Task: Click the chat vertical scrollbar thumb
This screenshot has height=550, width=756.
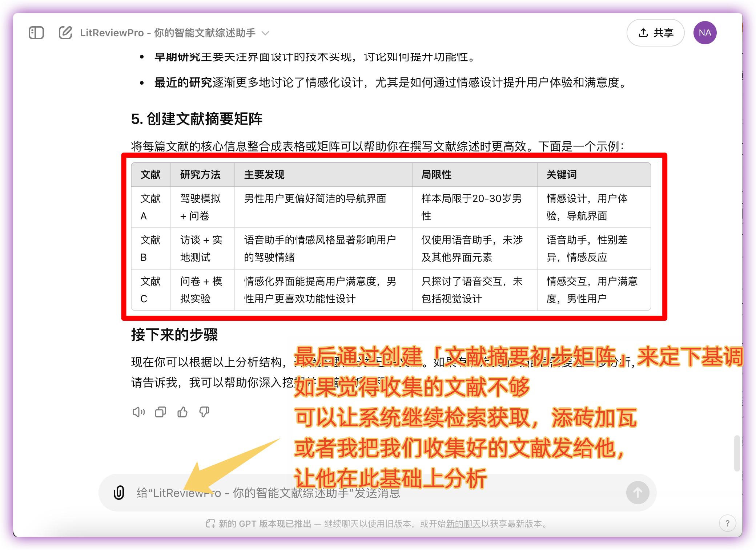Action: (737, 453)
